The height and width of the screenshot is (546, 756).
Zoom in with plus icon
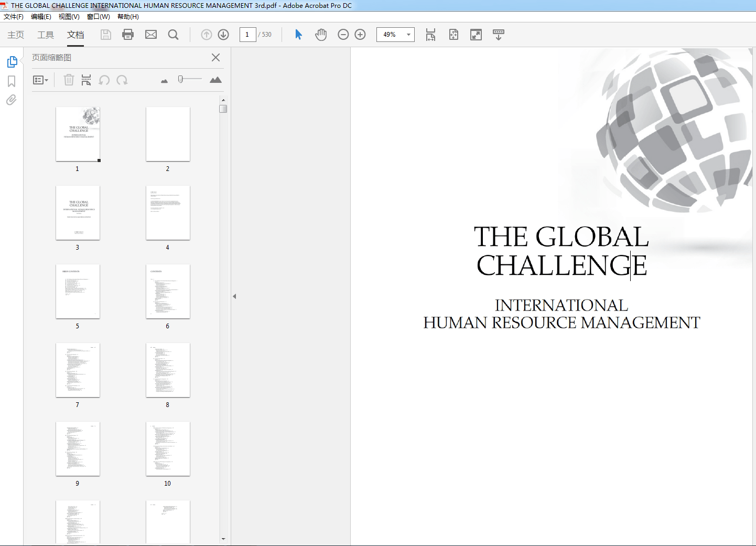[360, 35]
